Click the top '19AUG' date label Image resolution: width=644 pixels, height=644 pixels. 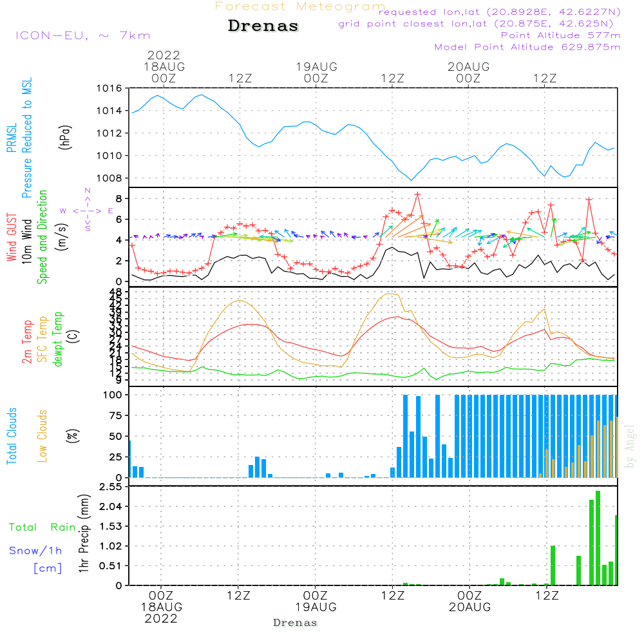click(x=317, y=67)
